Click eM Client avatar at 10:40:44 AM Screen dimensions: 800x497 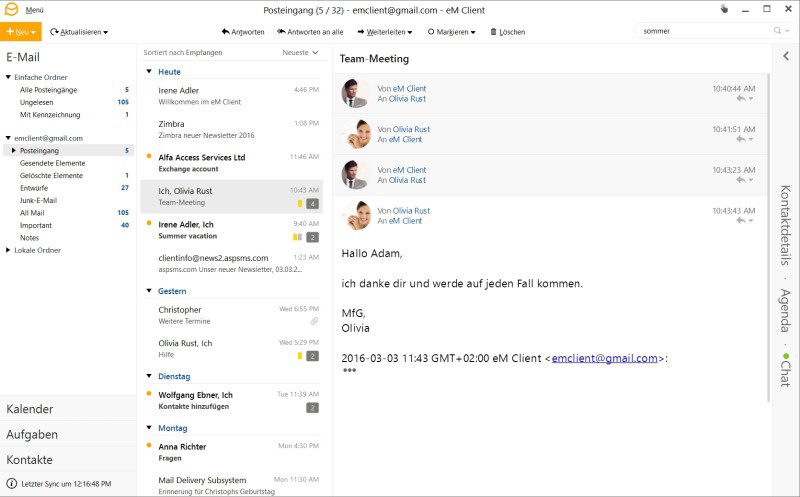(x=356, y=93)
